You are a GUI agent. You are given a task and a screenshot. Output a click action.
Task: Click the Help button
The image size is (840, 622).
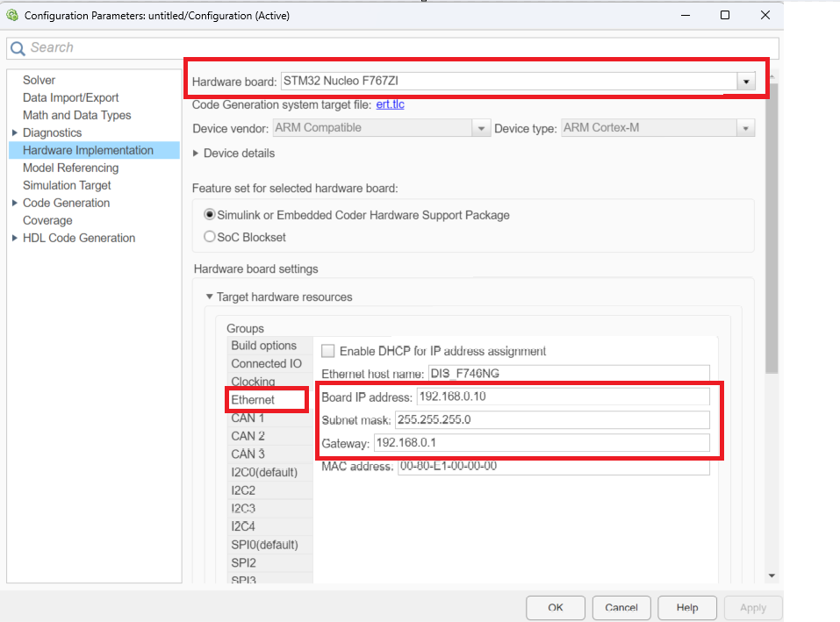click(x=686, y=607)
